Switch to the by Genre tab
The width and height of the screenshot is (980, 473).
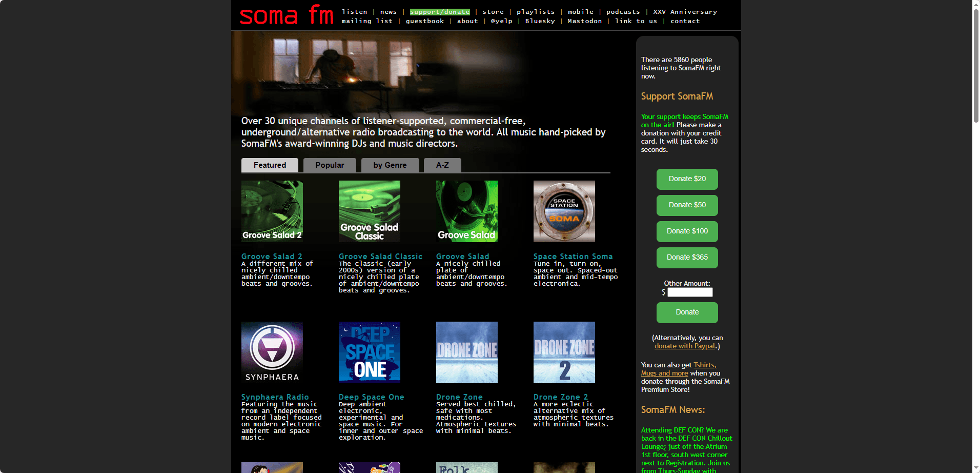390,165
